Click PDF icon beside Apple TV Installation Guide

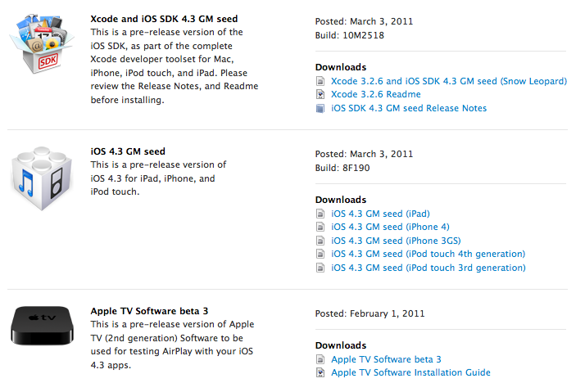320,373
